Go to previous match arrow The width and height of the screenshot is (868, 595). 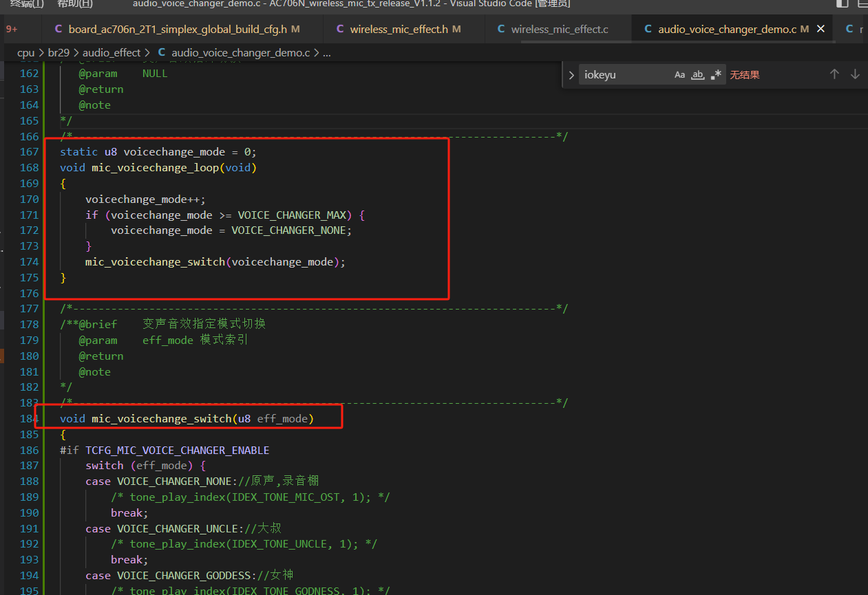point(834,74)
